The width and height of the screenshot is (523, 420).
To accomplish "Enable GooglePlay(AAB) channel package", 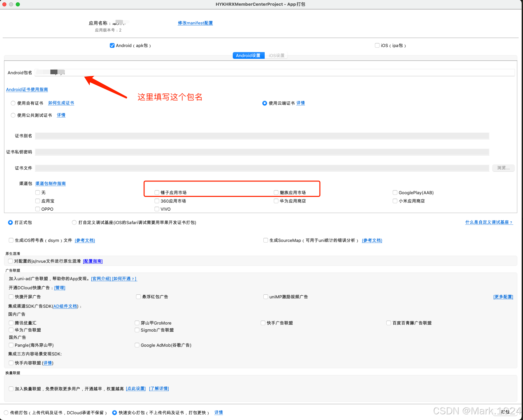I will click(395, 192).
